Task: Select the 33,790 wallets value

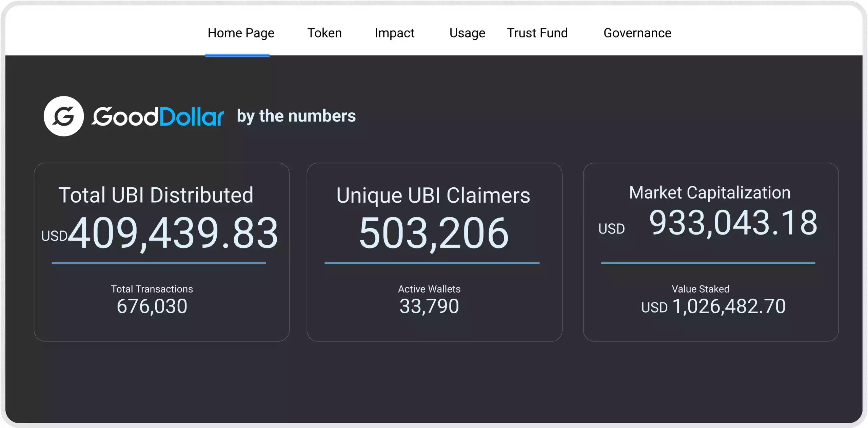Action: (429, 306)
